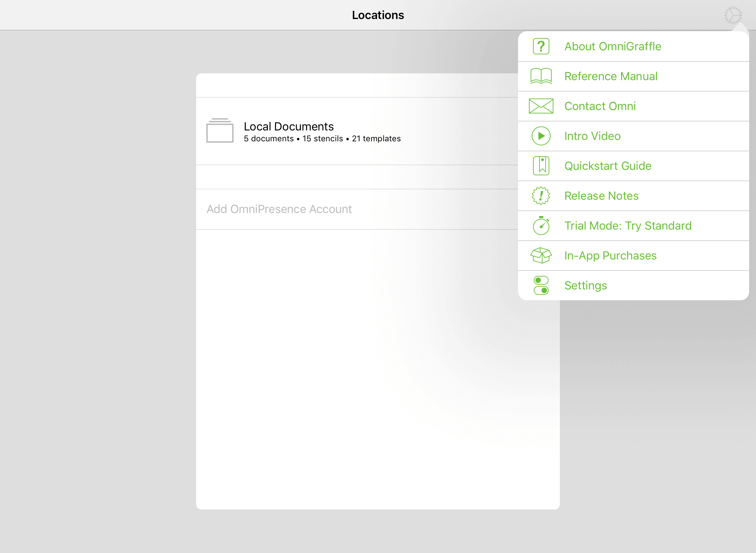Screen dimensions: 756x553
Task: Open the gear settings menu icon
Action: (x=733, y=15)
